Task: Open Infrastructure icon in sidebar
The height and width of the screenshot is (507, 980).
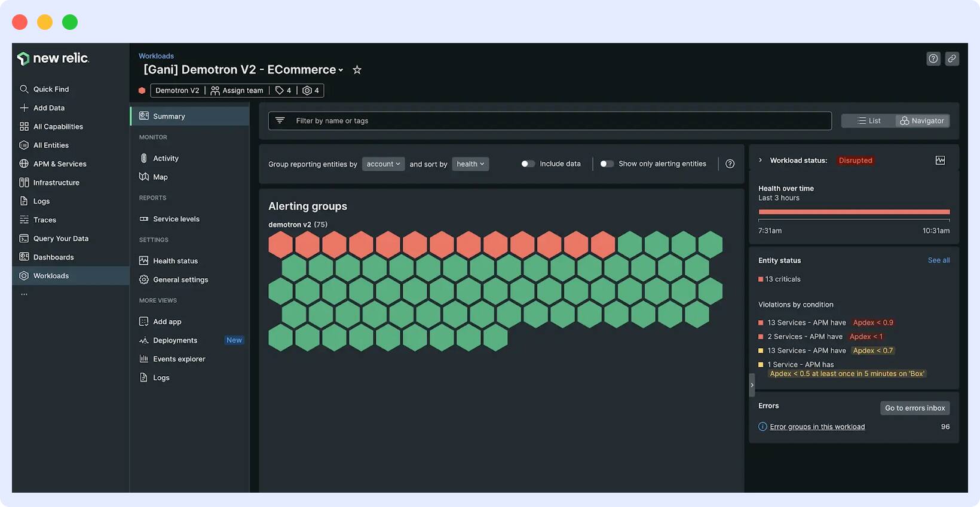Action: point(24,182)
